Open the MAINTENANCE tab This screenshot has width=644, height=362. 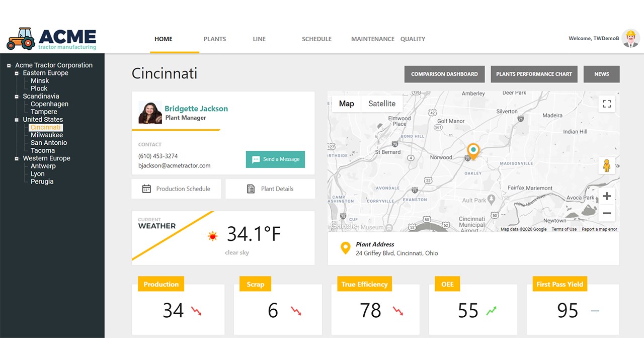(x=373, y=39)
